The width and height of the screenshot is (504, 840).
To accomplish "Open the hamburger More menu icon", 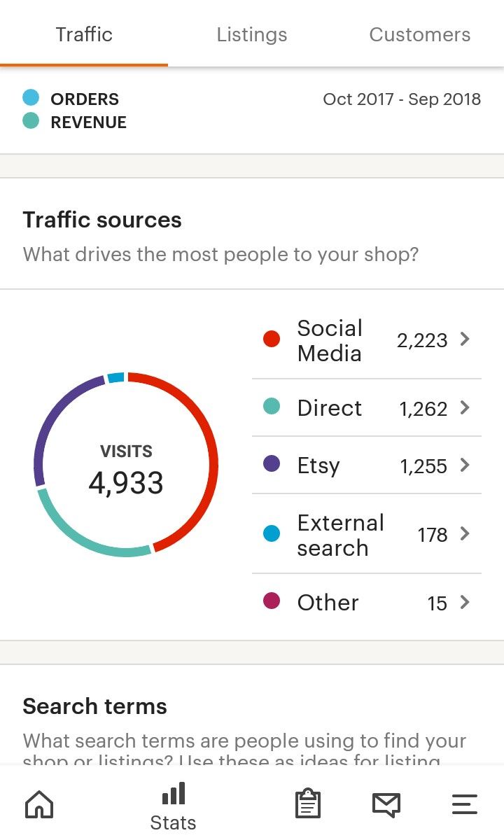I will [x=465, y=804].
